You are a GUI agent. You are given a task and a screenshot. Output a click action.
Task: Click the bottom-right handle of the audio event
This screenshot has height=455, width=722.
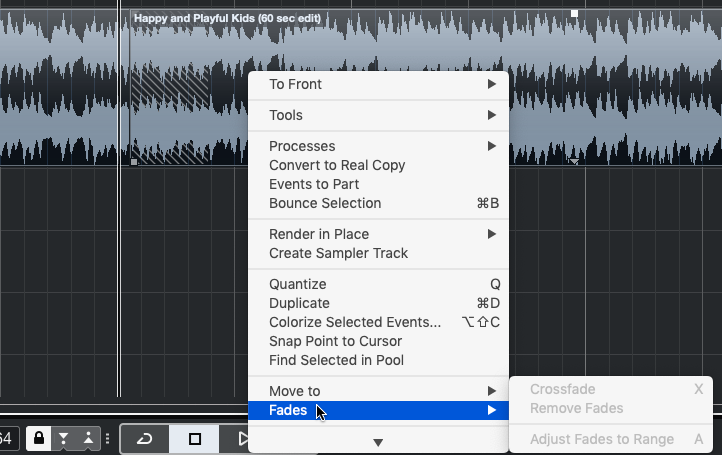574,161
